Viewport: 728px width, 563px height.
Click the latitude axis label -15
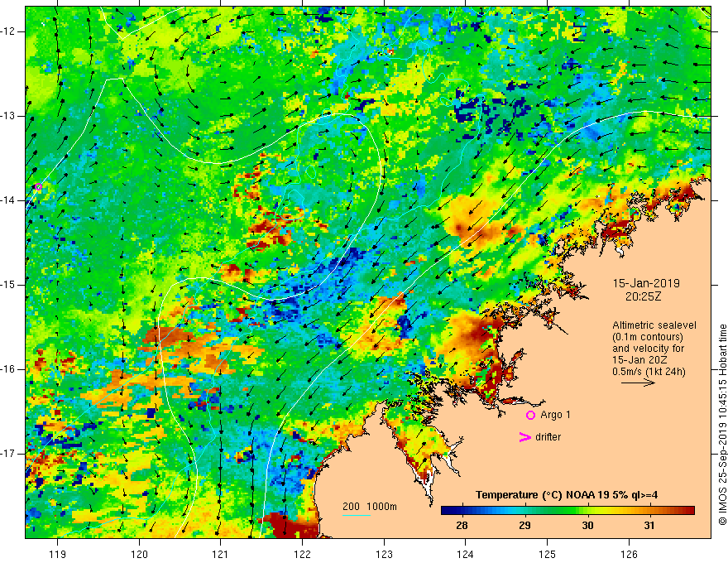point(8,285)
